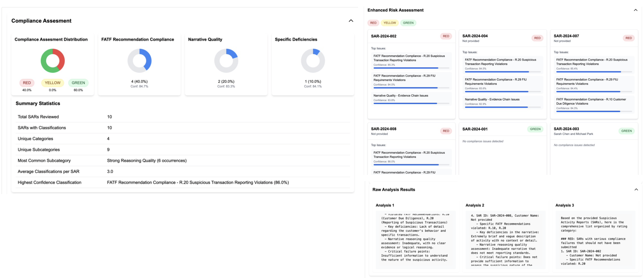Click the RED badge on SAR-2024-002 card
The image size is (644, 278).
(445, 36)
